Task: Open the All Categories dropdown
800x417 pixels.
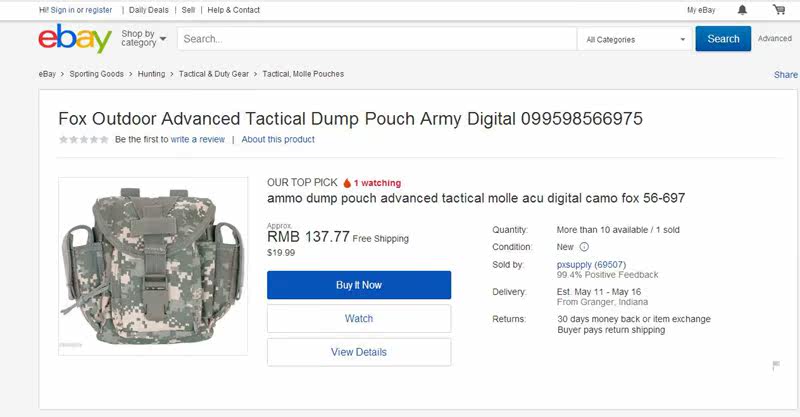Action: click(x=636, y=39)
